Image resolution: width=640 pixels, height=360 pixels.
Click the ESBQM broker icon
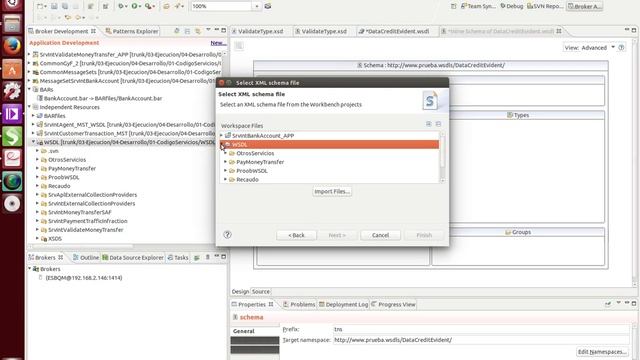click(40, 278)
